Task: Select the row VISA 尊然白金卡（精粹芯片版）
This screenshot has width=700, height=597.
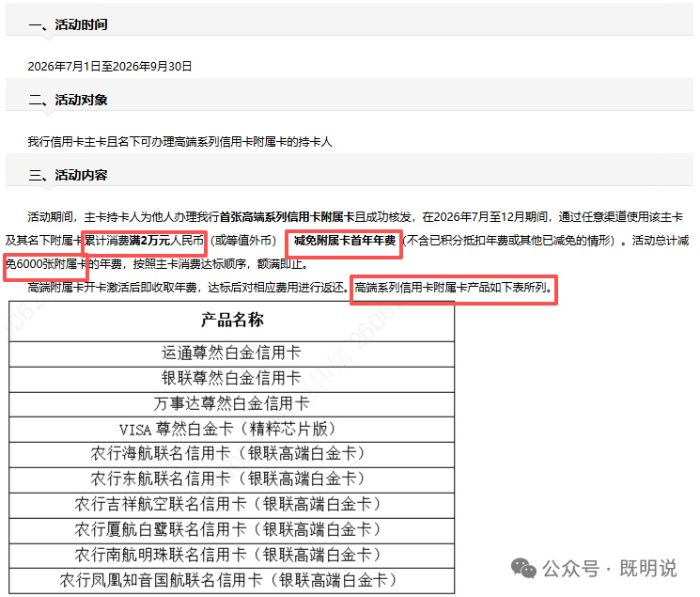Action: (232, 430)
